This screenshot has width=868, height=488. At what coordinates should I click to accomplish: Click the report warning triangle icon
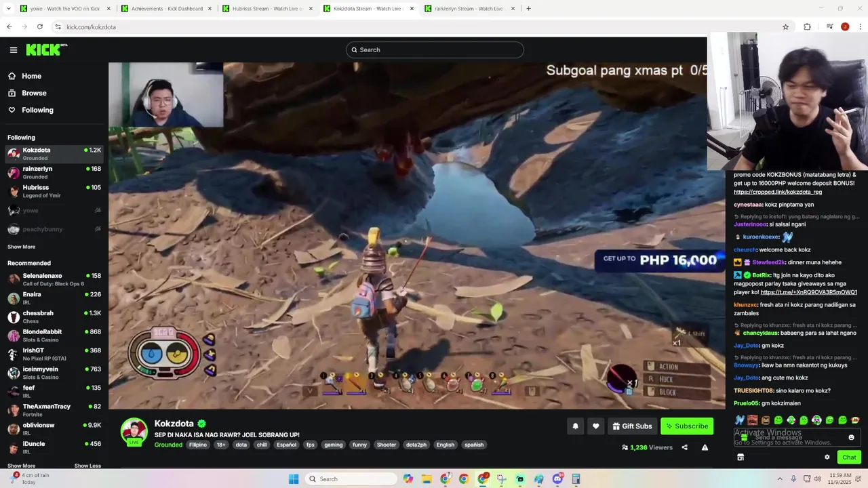705,447
